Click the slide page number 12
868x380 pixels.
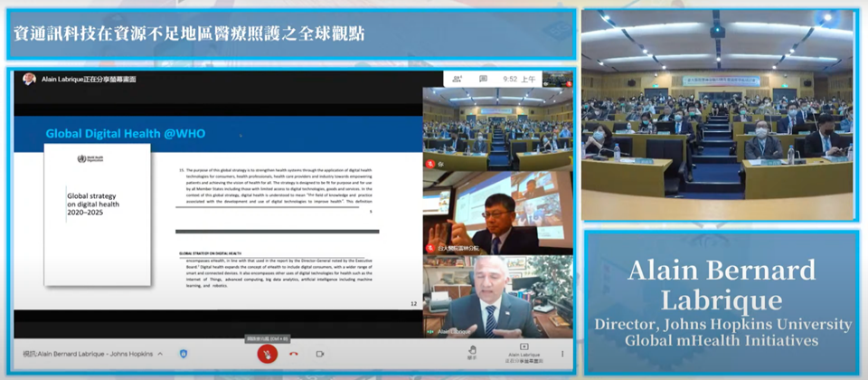[413, 304]
